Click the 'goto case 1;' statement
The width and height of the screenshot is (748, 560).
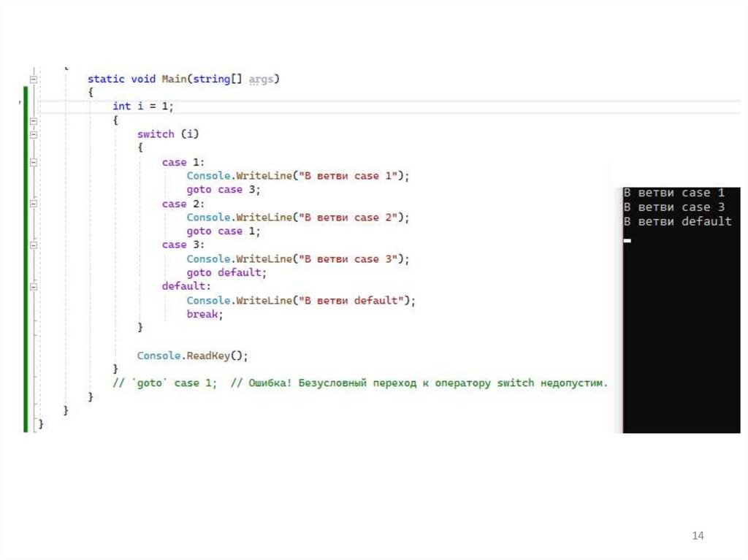(224, 231)
